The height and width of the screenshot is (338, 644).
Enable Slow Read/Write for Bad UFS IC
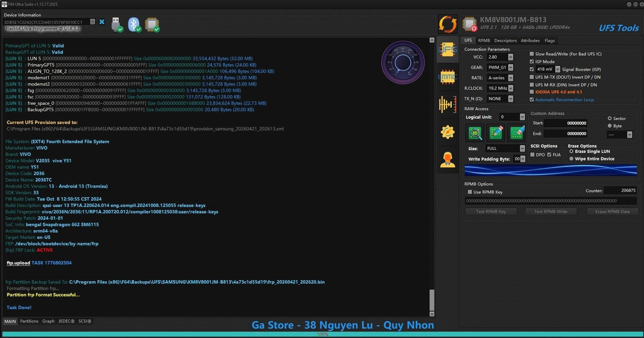coord(532,54)
